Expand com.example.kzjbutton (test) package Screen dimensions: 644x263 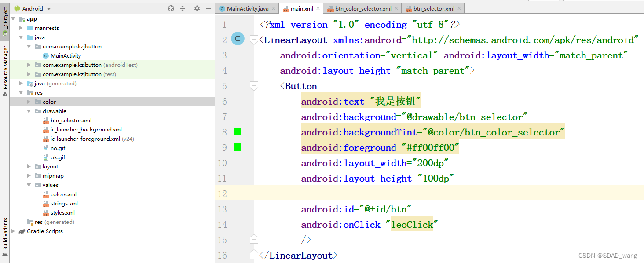point(29,74)
